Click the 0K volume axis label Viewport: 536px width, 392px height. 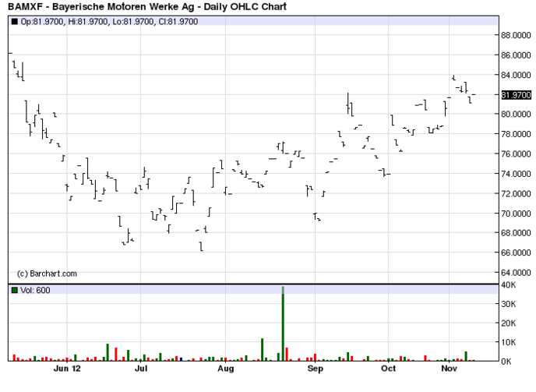506,361
